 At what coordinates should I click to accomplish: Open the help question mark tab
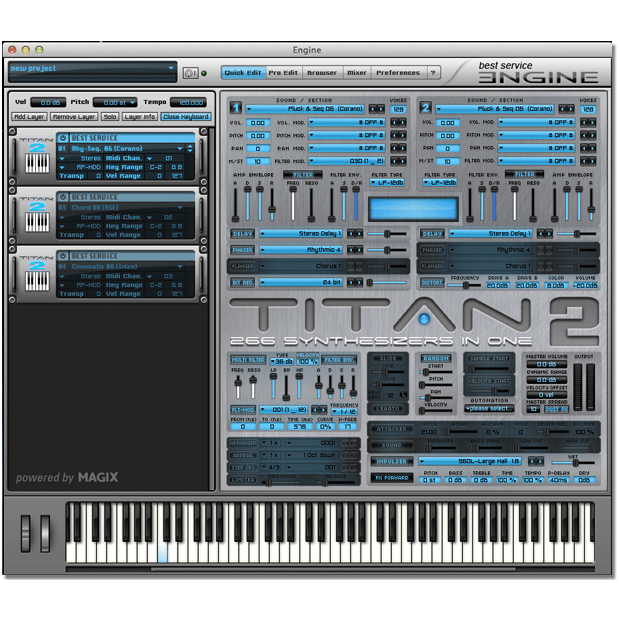click(433, 73)
